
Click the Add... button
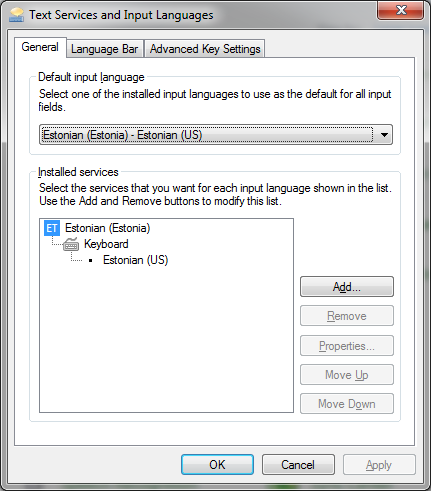347,287
